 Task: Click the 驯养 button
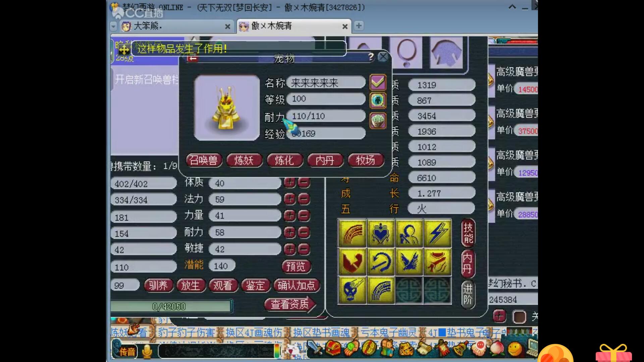click(158, 286)
